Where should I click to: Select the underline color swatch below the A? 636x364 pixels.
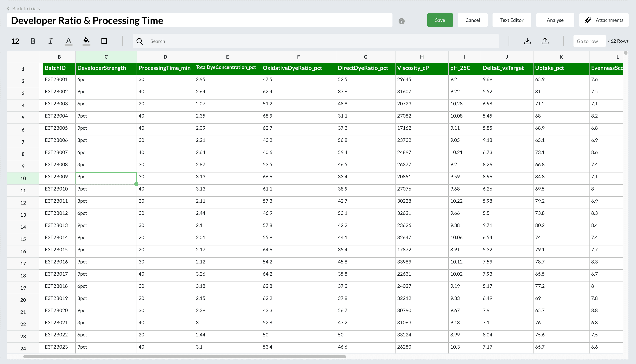pos(68,45)
